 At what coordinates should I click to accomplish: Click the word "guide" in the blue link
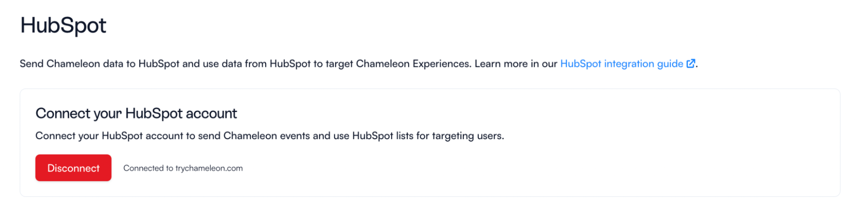tap(670, 64)
